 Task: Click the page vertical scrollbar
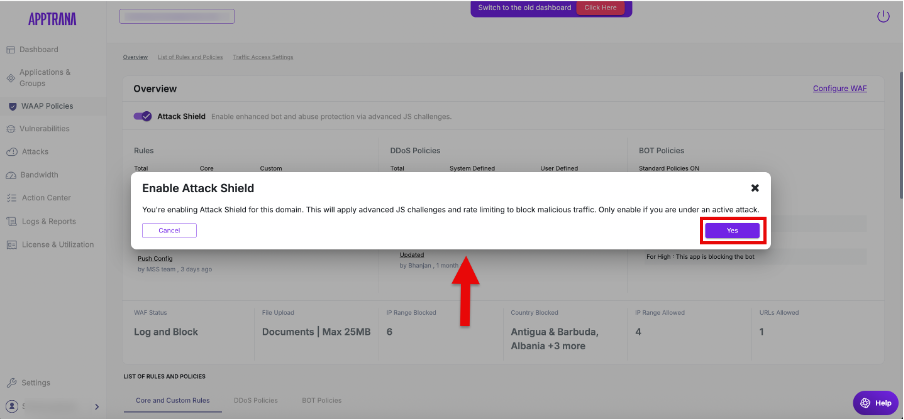coord(901,136)
